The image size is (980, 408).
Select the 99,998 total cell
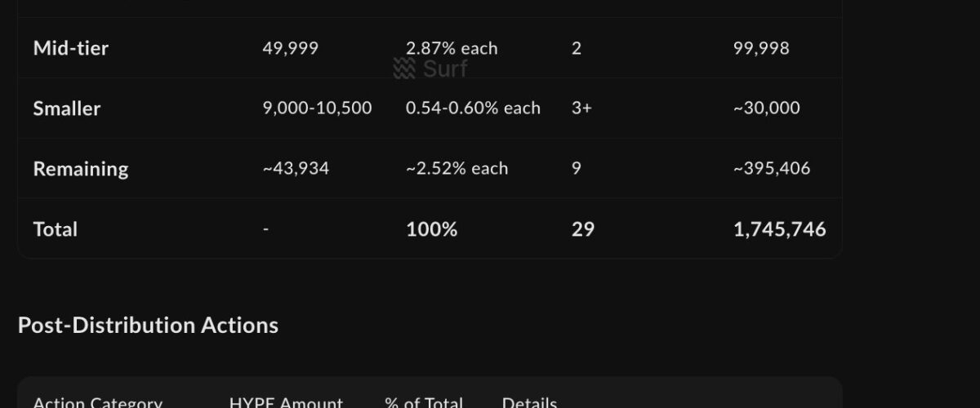point(761,48)
